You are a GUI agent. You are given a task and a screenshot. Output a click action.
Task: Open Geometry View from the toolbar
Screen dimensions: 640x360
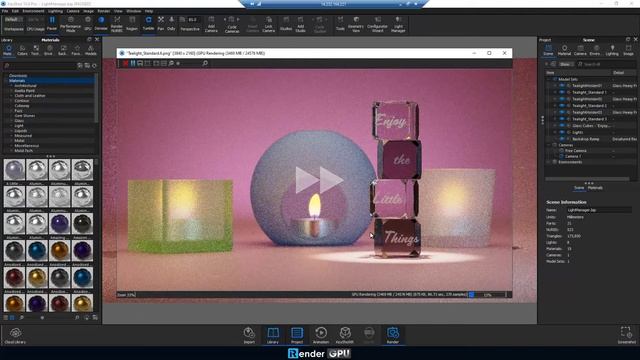(x=356, y=24)
